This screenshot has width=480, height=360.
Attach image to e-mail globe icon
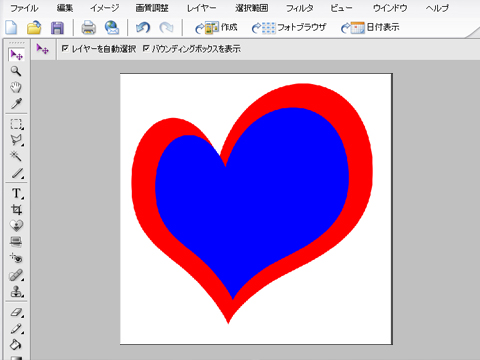[112, 27]
